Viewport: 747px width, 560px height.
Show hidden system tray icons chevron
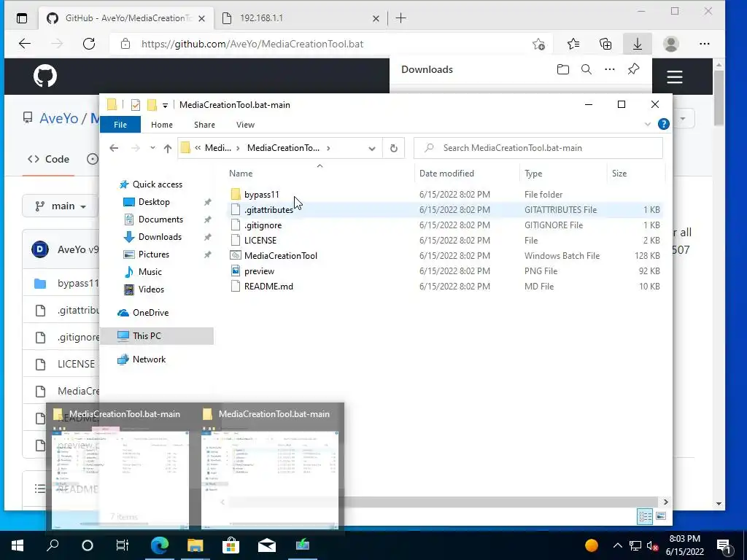coord(617,545)
